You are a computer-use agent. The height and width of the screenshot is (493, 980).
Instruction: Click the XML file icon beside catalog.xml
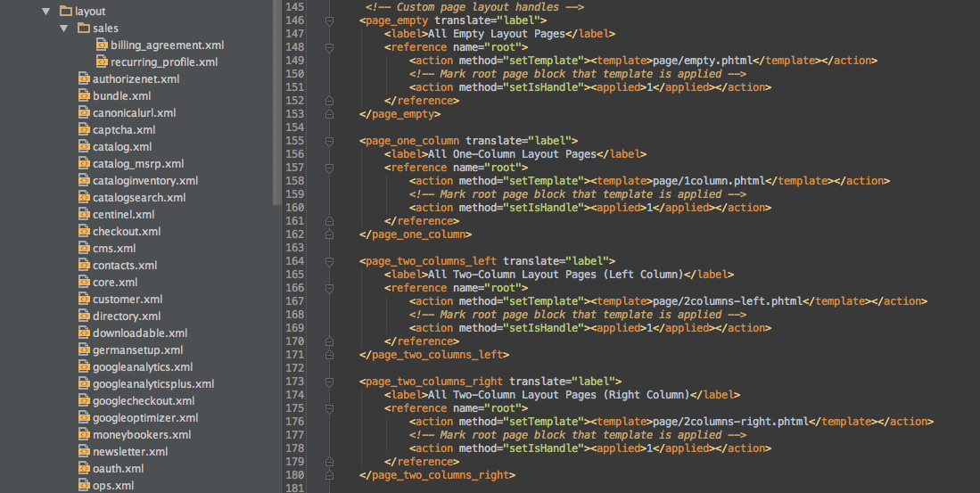[x=85, y=147]
